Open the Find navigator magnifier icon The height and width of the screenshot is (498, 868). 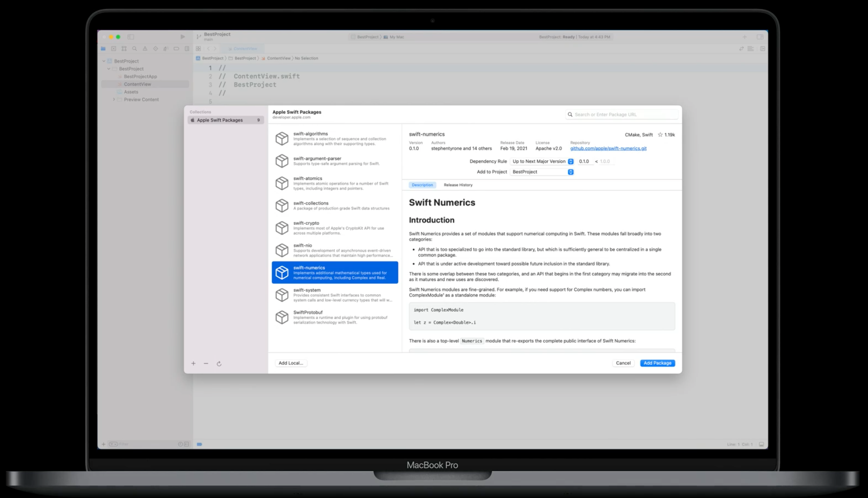135,48
